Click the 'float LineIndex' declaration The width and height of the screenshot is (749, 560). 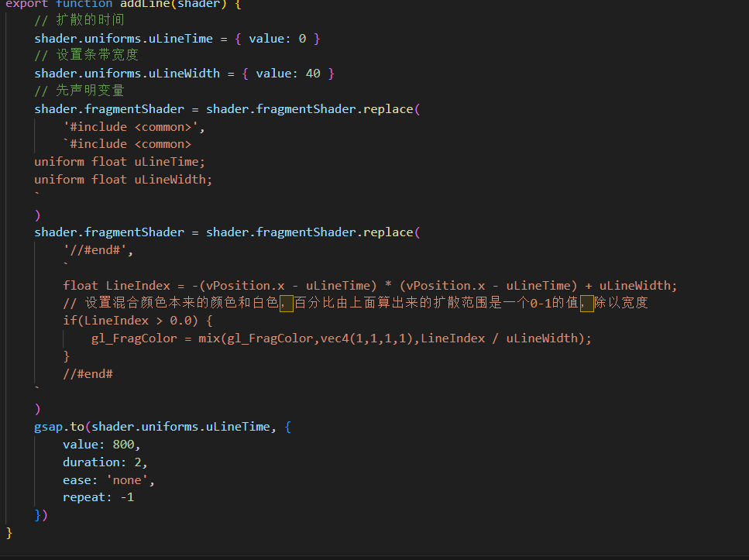pyautogui.click(x=116, y=286)
